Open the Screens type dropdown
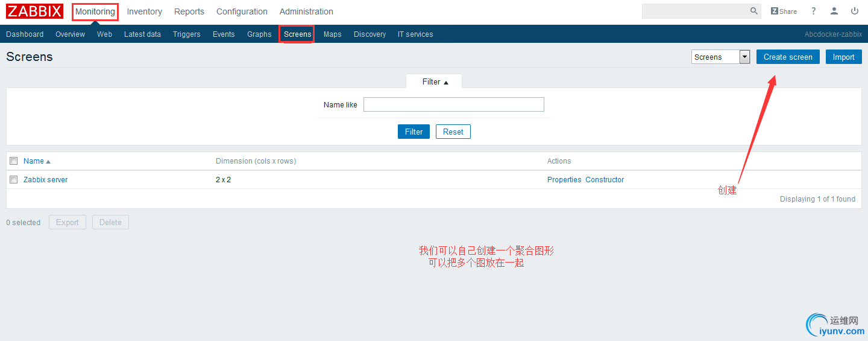This screenshot has width=868, height=341. coord(720,57)
